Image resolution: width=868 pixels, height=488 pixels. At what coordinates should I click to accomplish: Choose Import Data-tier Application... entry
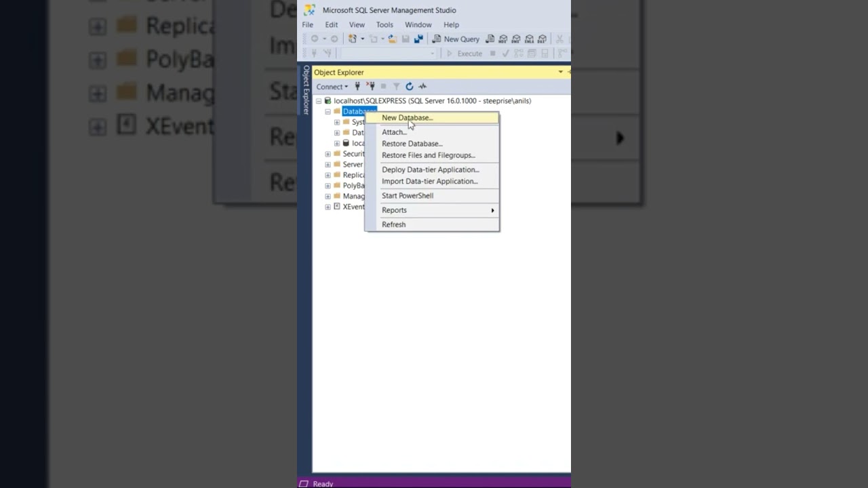click(432, 181)
